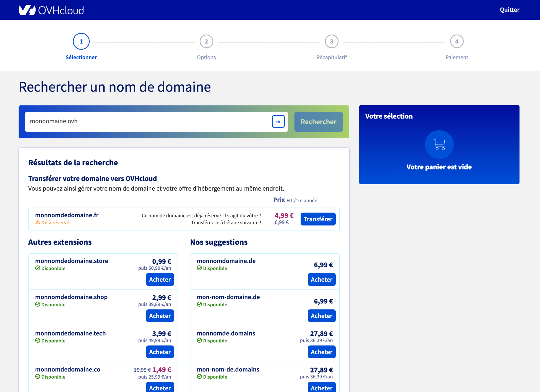Click the Disponible checkmark for mon-nom-de.domains
Viewport: 540px width, 392px height.
(x=199, y=377)
